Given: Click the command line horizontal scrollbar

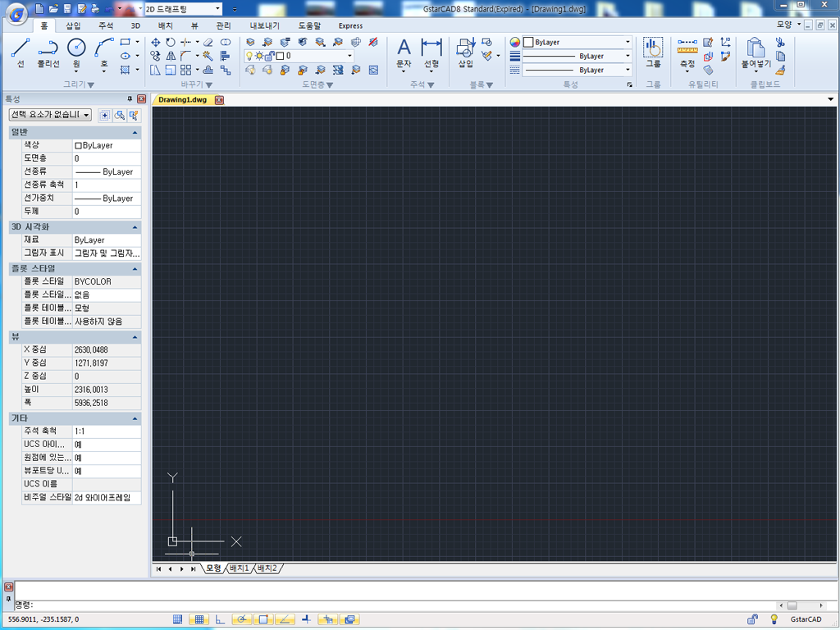Looking at the screenshot, I should [x=801, y=605].
